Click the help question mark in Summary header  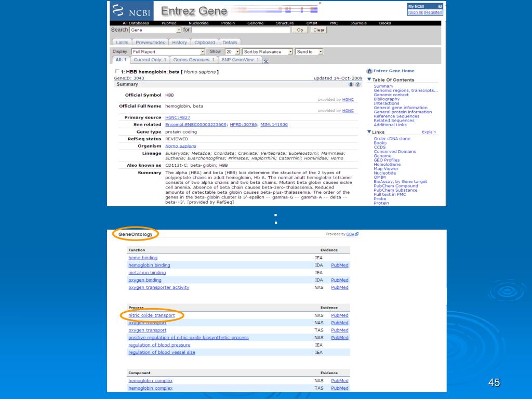click(357, 85)
